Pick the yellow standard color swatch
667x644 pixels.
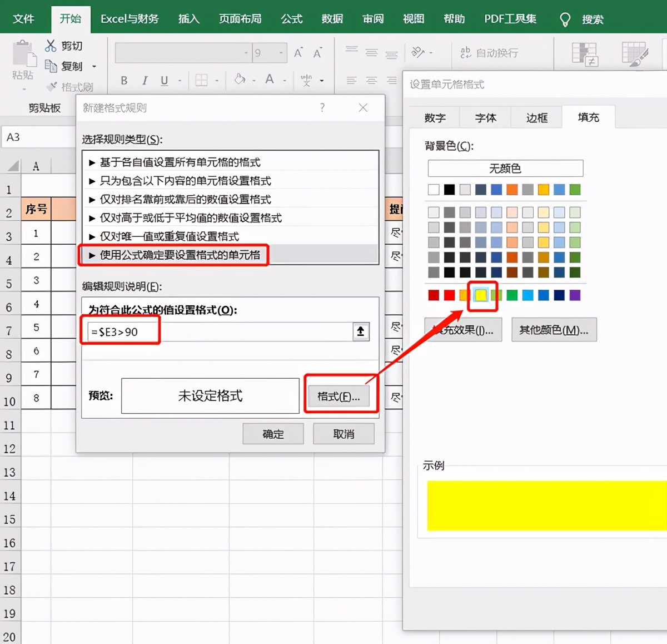point(481,295)
